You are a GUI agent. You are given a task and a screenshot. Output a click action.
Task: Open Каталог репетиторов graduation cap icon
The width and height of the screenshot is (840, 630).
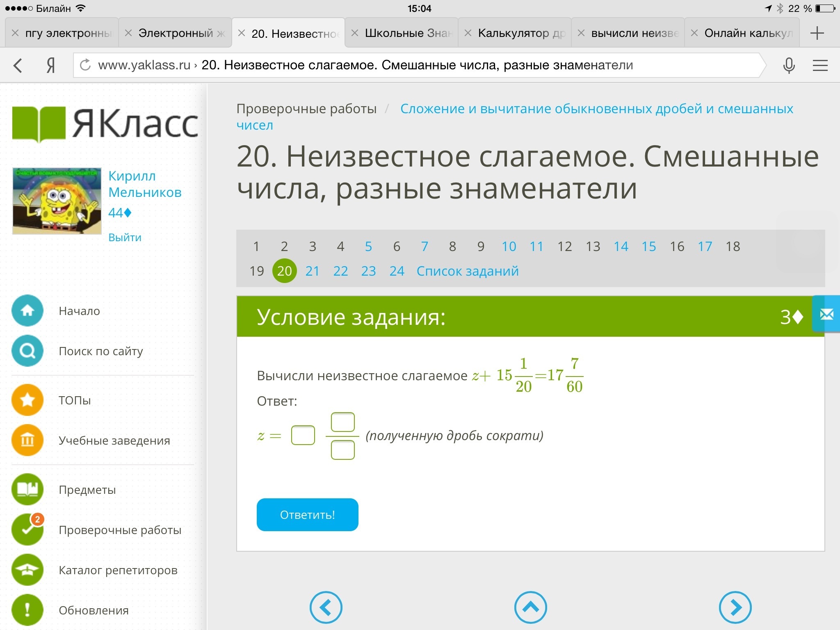click(27, 570)
